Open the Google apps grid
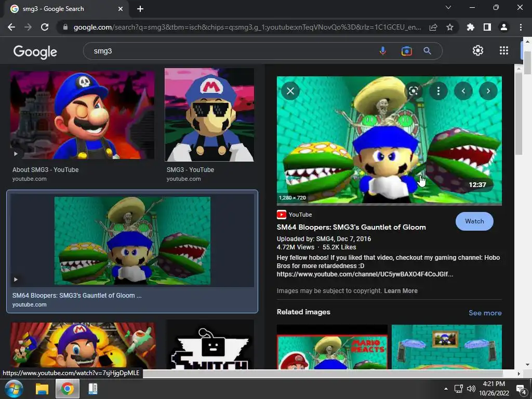 point(504,50)
